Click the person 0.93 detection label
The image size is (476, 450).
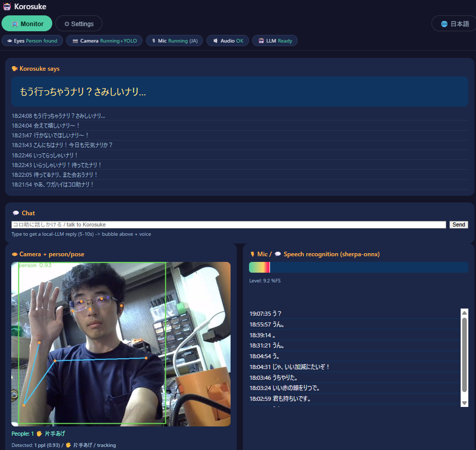[x=35, y=265]
